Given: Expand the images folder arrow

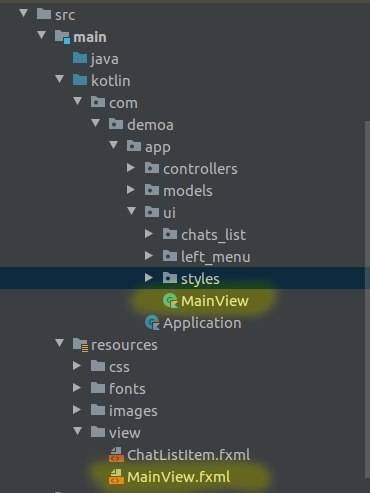Looking at the screenshot, I should [x=77, y=410].
